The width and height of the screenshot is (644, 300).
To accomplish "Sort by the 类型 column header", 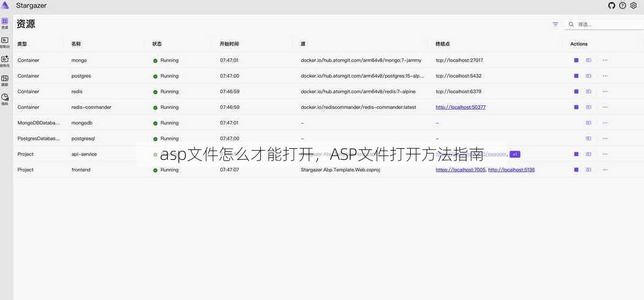I will [22, 43].
